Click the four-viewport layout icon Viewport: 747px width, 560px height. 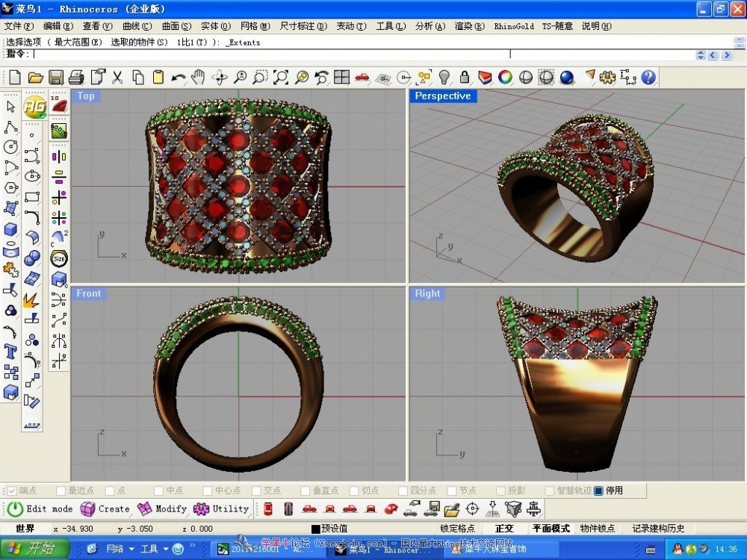(342, 77)
